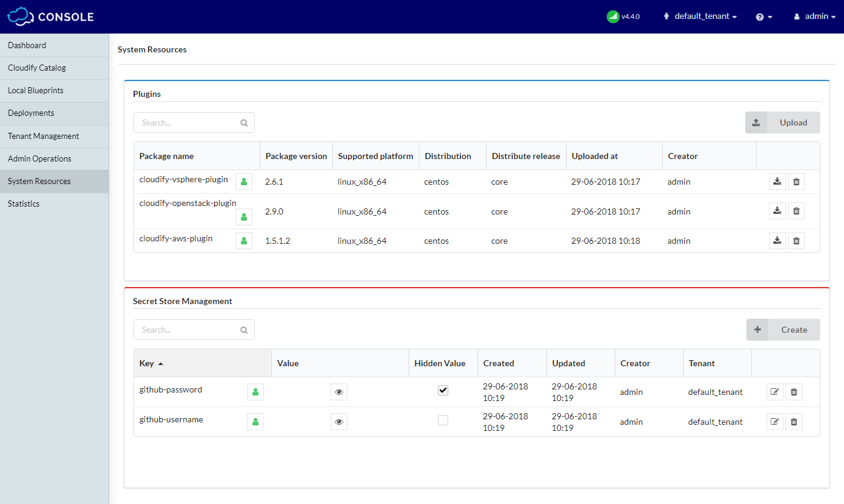Check Hidden Value for github-username

(x=443, y=420)
